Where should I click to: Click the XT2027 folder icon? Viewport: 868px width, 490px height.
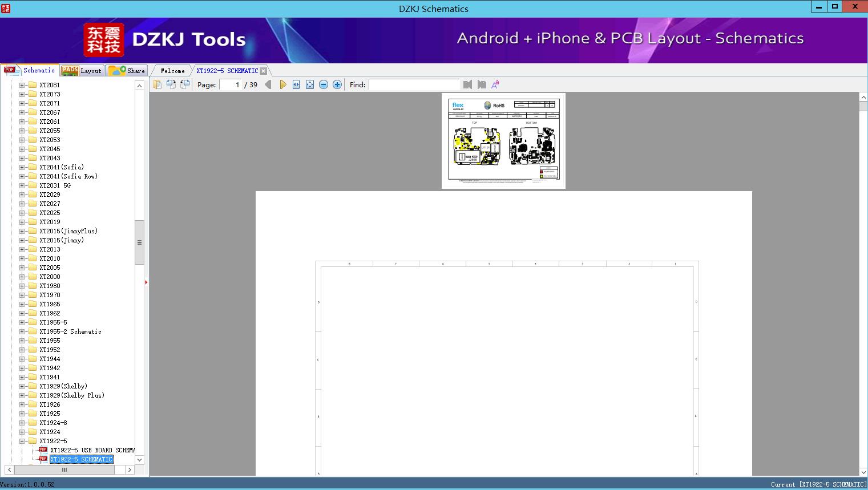click(x=33, y=204)
